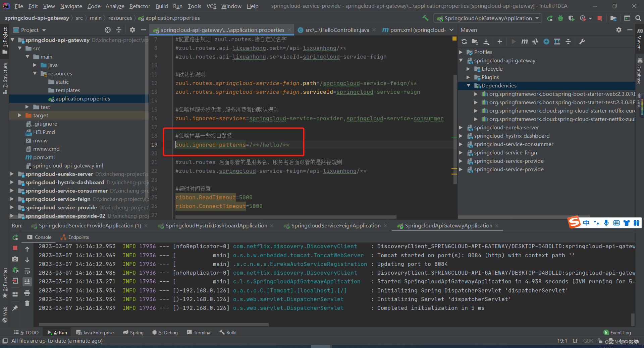This screenshot has width=644, height=348.
Task: Toggle the Structure tool window strip button
Action: coord(5,78)
